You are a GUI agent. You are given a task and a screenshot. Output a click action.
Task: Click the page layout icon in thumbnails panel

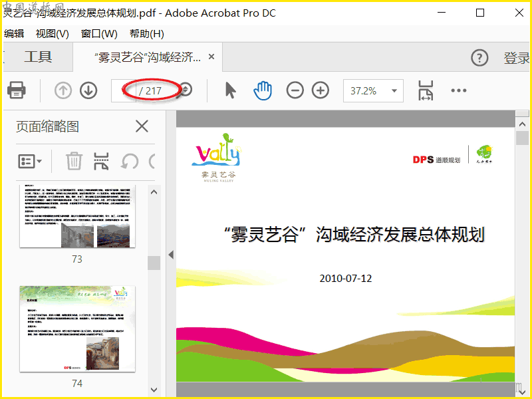[x=101, y=161]
